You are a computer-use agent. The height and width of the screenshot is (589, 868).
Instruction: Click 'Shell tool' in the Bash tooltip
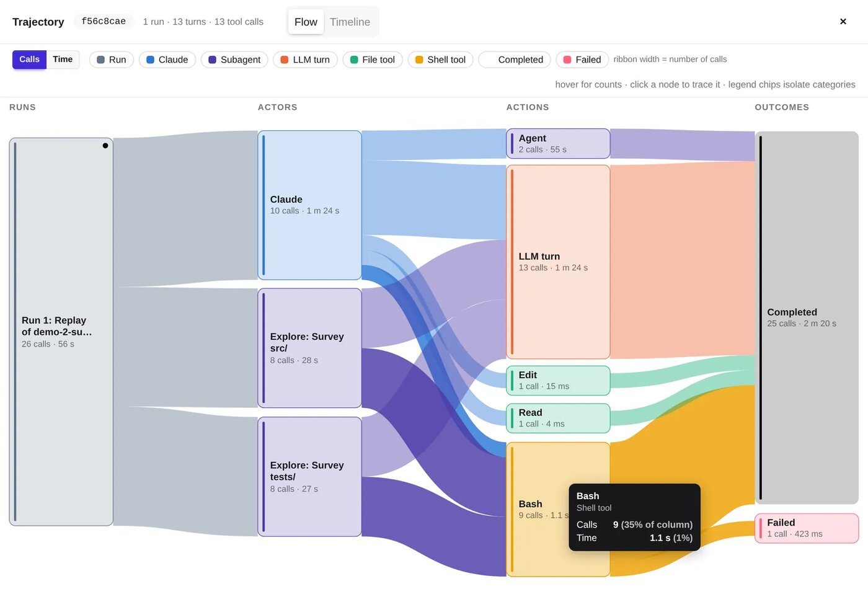click(x=594, y=508)
